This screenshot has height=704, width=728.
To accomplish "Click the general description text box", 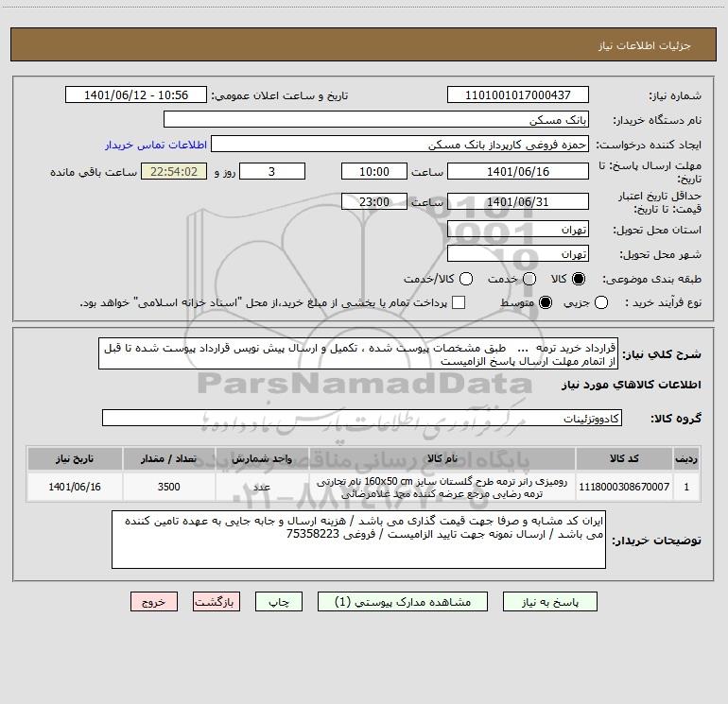I will point(358,354).
